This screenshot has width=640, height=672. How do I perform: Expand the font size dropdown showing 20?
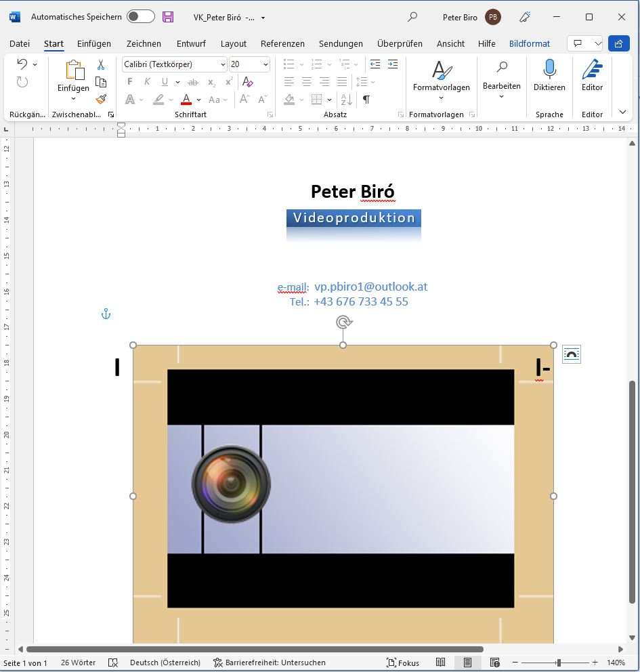[265, 64]
